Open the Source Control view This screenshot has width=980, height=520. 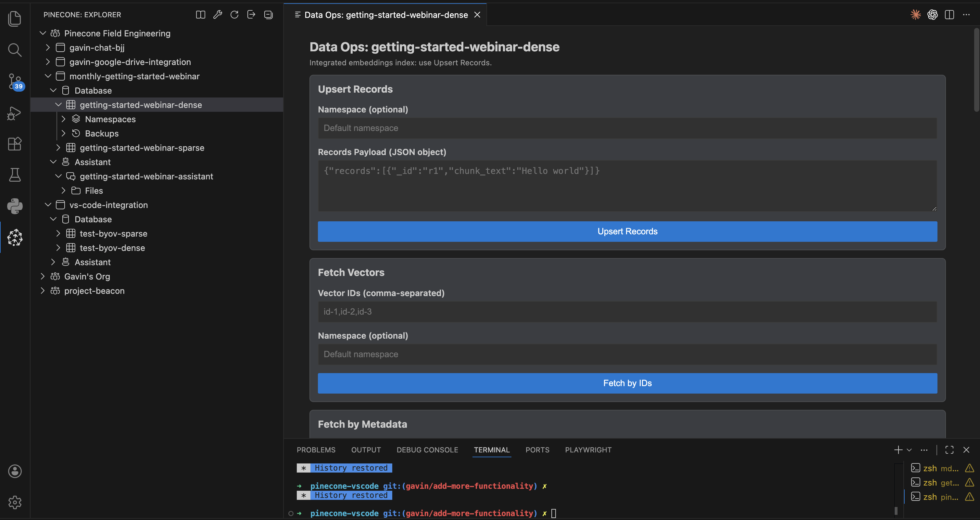pyautogui.click(x=15, y=81)
